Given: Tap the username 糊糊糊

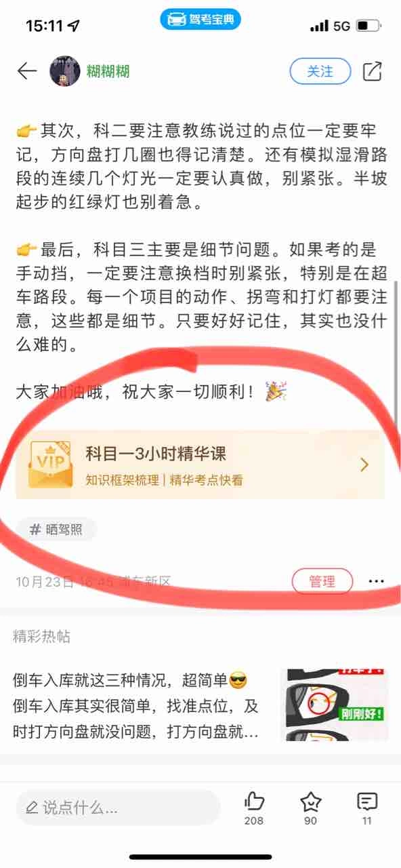Looking at the screenshot, I should pos(108,71).
